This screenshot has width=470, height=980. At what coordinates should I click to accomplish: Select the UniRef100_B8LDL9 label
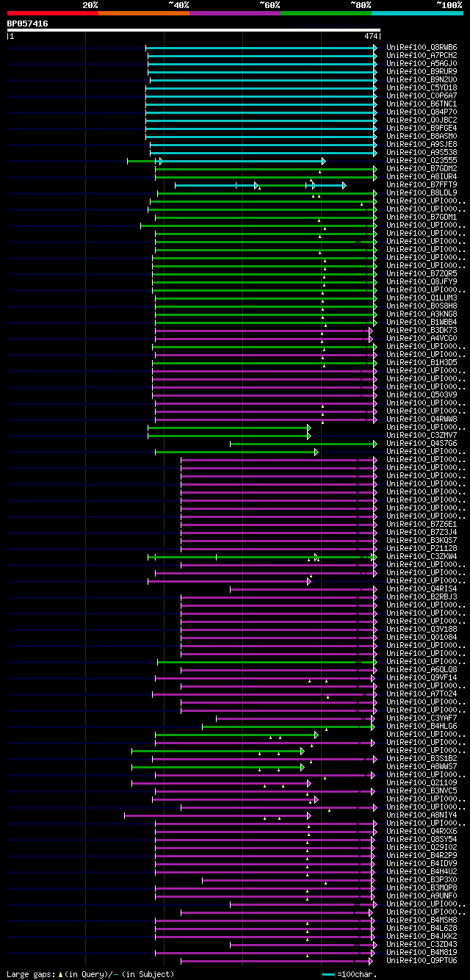pos(422,192)
